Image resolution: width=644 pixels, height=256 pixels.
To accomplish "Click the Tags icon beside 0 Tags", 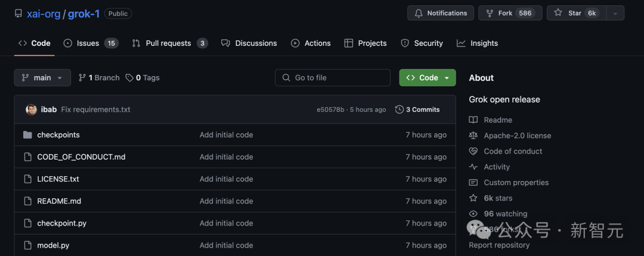I will tap(129, 78).
